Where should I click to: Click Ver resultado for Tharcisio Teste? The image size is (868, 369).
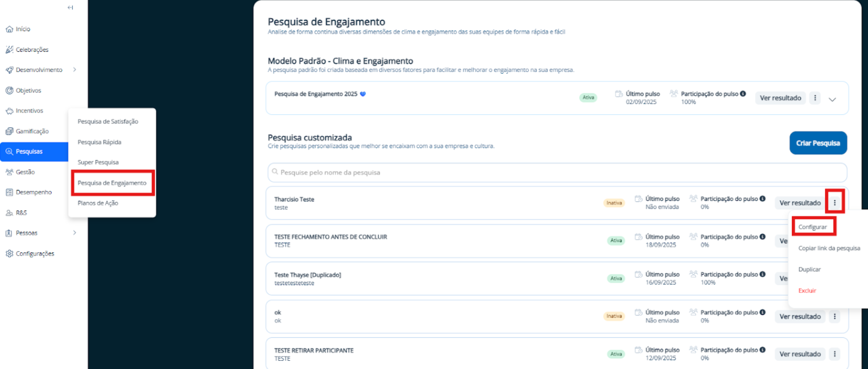(800, 202)
